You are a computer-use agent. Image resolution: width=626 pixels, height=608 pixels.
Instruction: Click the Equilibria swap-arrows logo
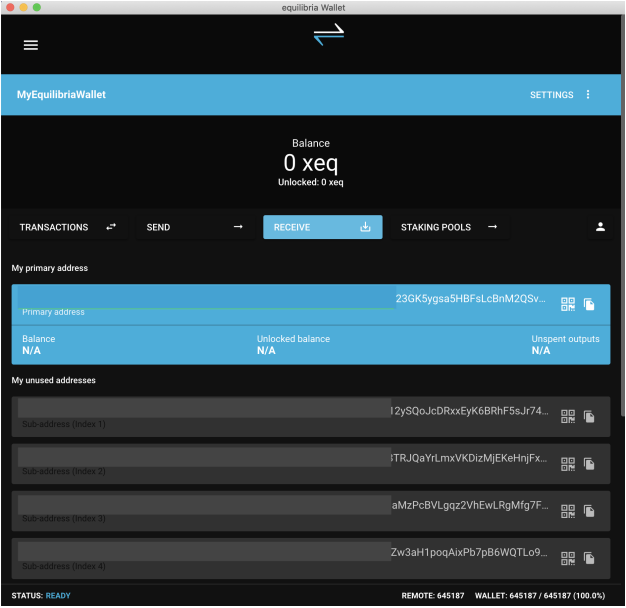click(x=328, y=35)
